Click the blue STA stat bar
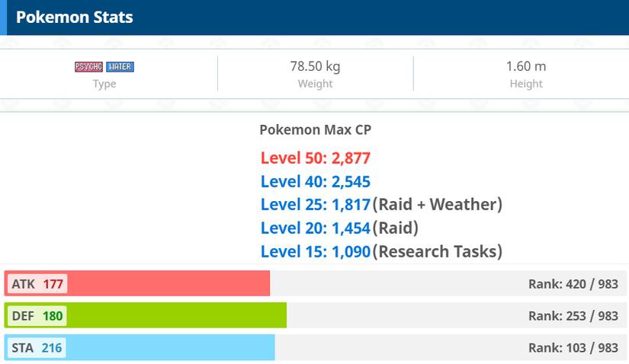629x364 pixels. coord(140,347)
